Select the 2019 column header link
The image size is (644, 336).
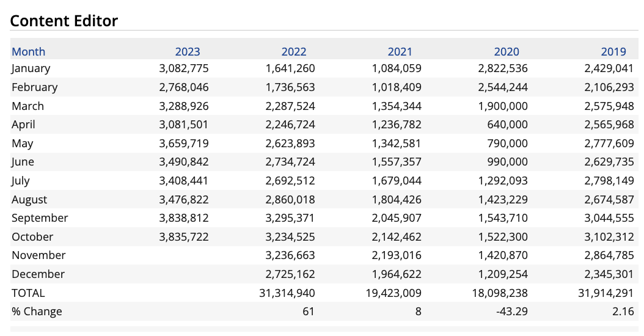613,52
